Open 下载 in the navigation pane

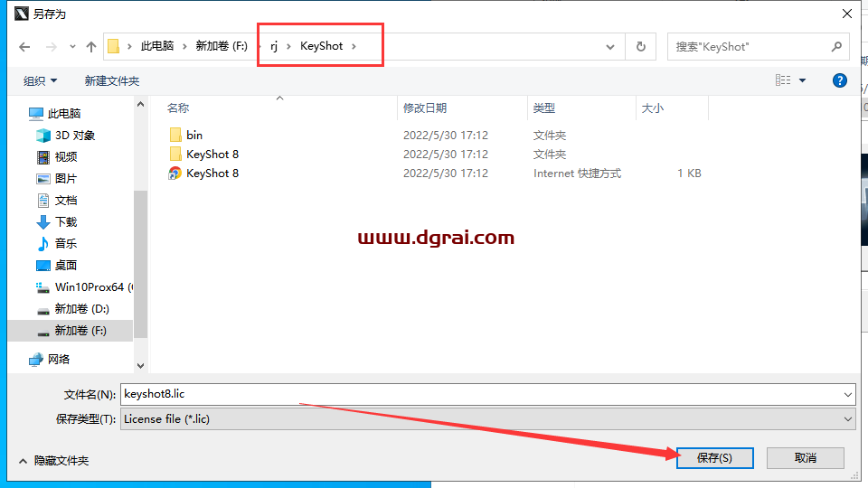(x=66, y=221)
